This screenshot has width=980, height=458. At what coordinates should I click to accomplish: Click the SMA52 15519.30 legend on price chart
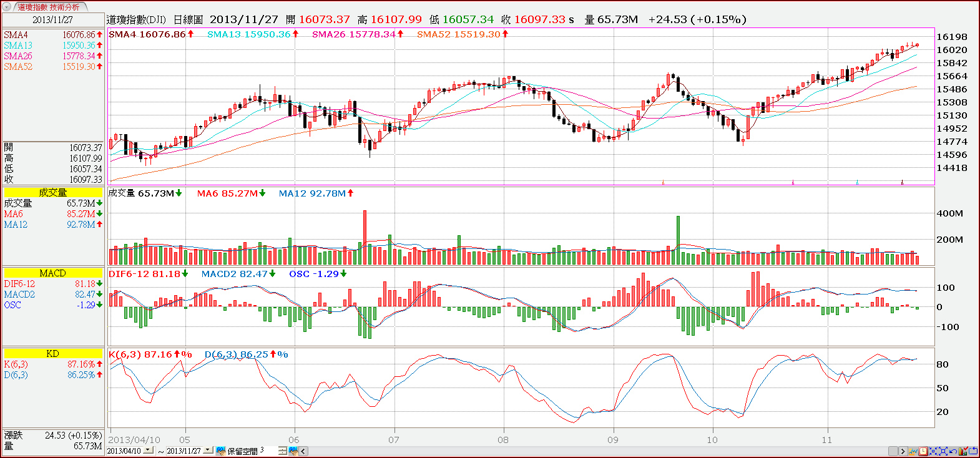(463, 34)
